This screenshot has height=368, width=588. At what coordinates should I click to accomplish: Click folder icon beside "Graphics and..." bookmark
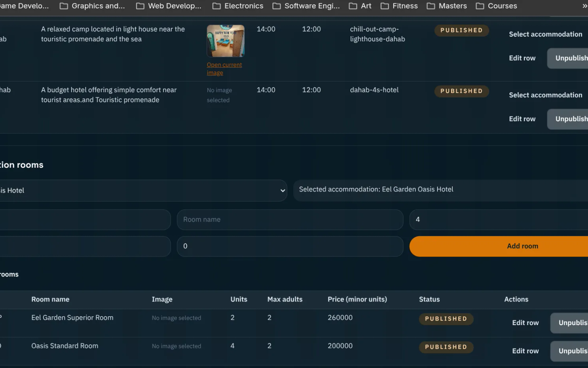(x=63, y=6)
